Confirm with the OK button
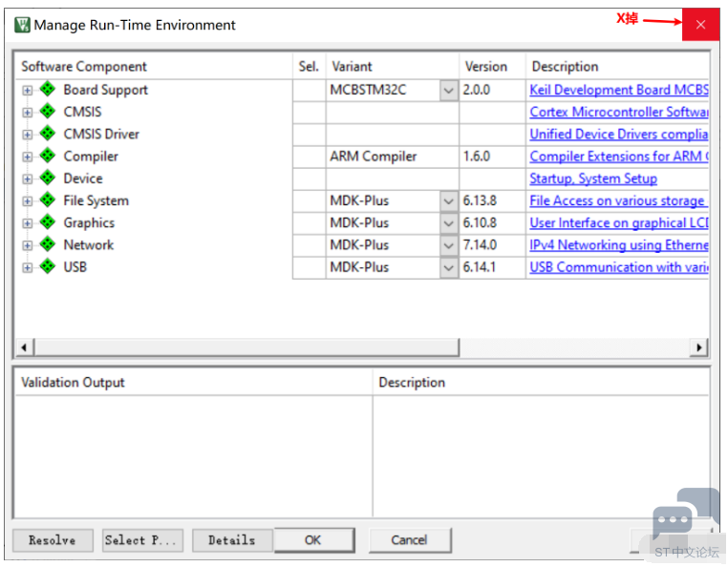728x567 pixels. pyautogui.click(x=314, y=540)
